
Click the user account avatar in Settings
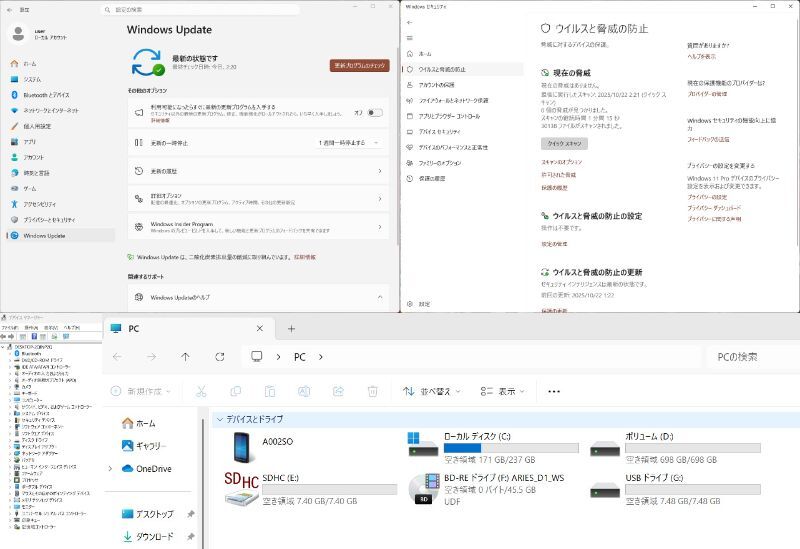(x=18, y=34)
